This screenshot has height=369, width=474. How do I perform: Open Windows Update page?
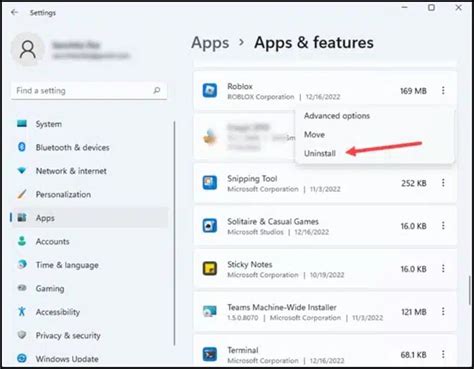click(67, 359)
